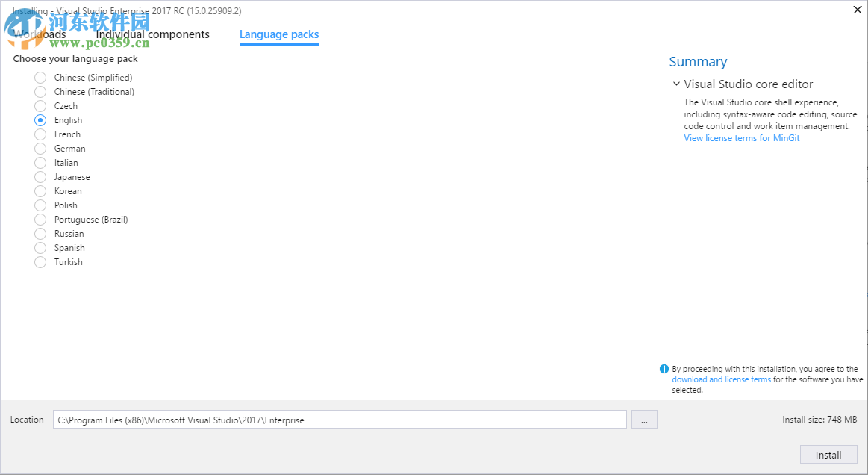The image size is (868, 475).
Task: Open the download and license terms link
Action: pos(721,379)
